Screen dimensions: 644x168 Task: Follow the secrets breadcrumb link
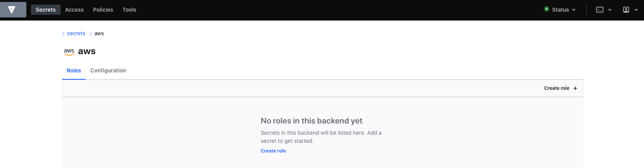click(x=76, y=34)
